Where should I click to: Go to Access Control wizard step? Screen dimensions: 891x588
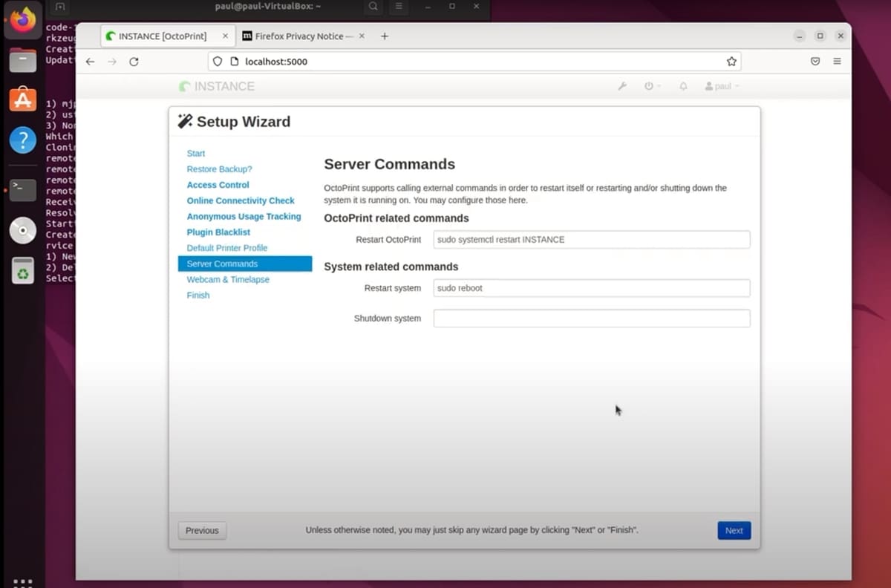(x=218, y=185)
